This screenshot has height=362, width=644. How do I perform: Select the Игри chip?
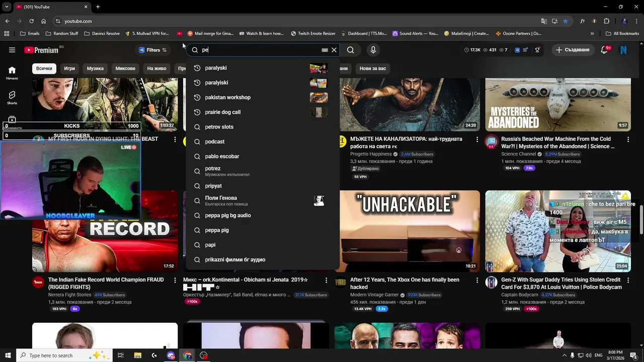69,68
